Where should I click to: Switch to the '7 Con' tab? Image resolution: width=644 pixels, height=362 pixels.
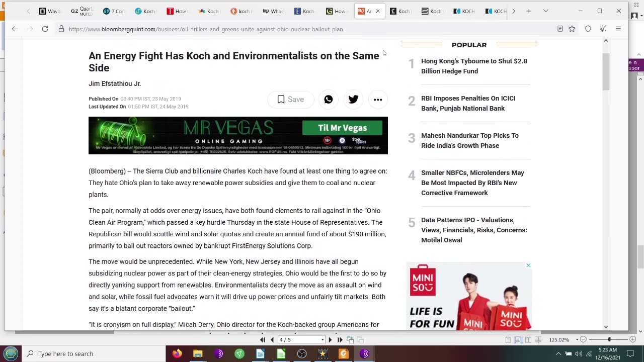[114, 11]
